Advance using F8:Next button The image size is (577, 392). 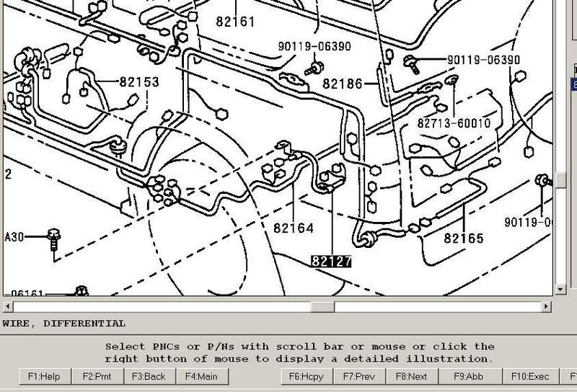[412, 377]
